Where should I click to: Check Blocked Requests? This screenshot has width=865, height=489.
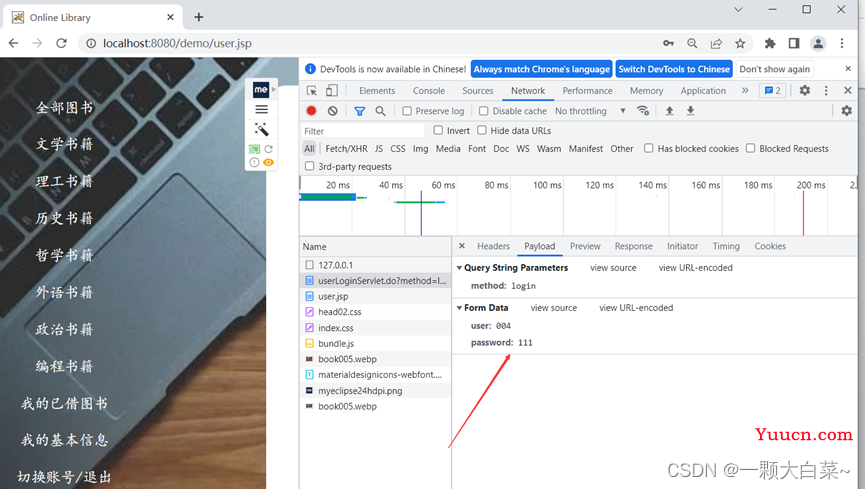click(750, 148)
